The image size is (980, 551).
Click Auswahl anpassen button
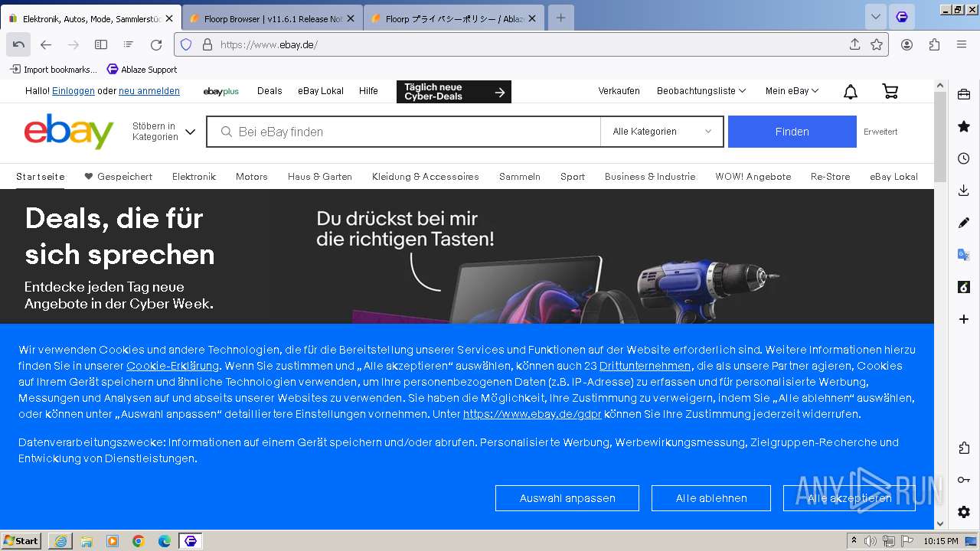pos(567,498)
